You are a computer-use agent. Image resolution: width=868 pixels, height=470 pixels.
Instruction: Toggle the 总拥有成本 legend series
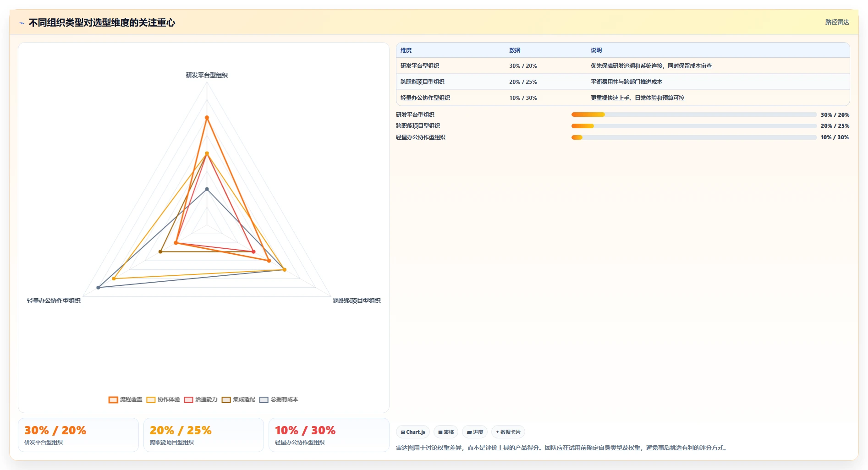(x=279, y=399)
